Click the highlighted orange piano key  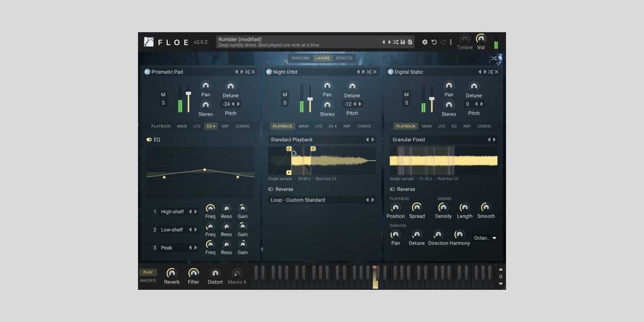tap(375, 278)
